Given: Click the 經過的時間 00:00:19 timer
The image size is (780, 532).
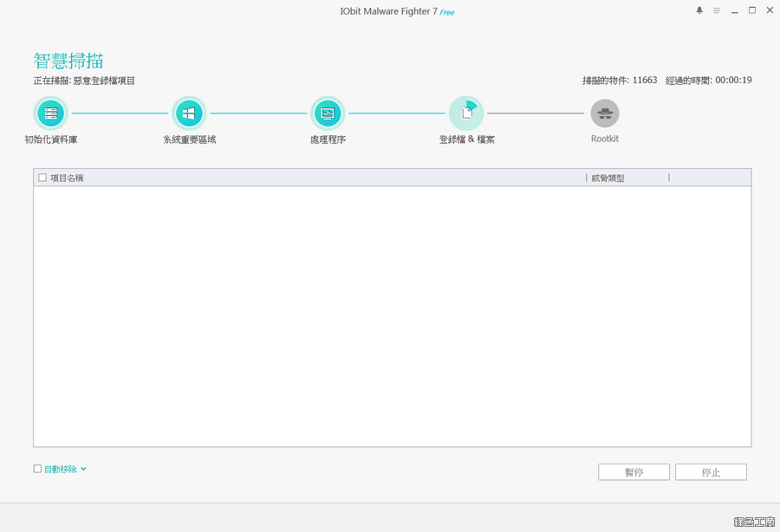Looking at the screenshot, I should pos(708,80).
